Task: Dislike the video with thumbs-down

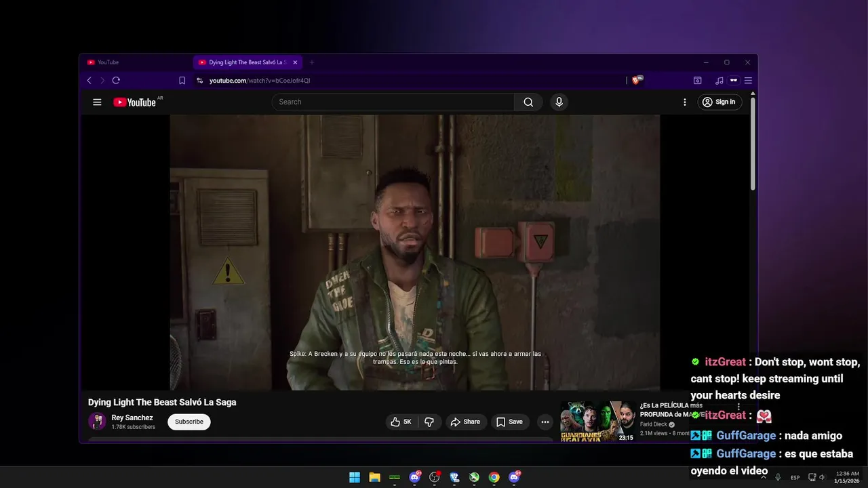Action: 429,422
